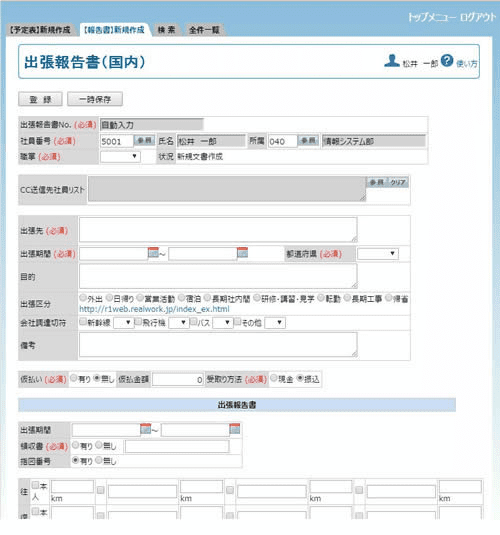Switch to the 【予定表】新規作成 tab
The height and width of the screenshot is (535, 500).
click(x=40, y=30)
